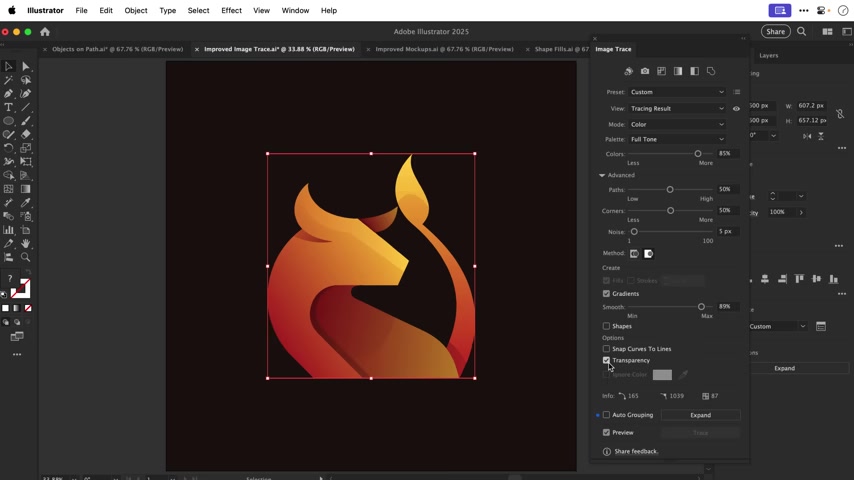Switch to Improved Mockups.ai tab

click(444, 49)
